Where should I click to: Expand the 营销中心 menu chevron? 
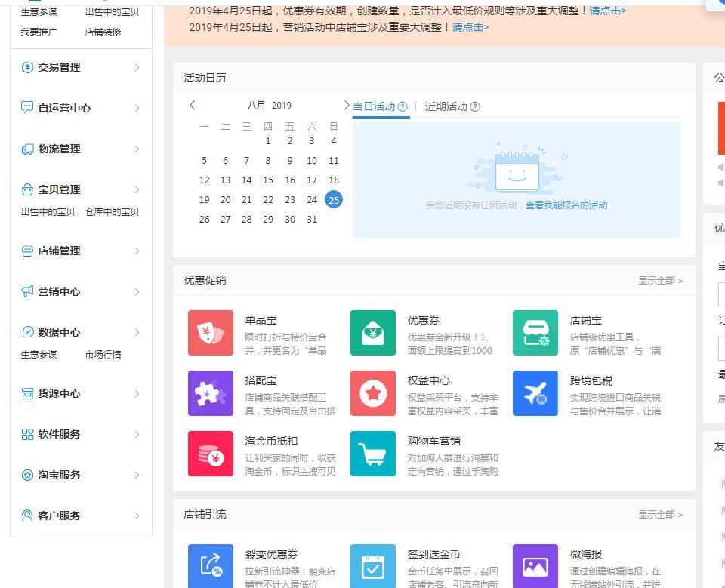[x=137, y=291]
